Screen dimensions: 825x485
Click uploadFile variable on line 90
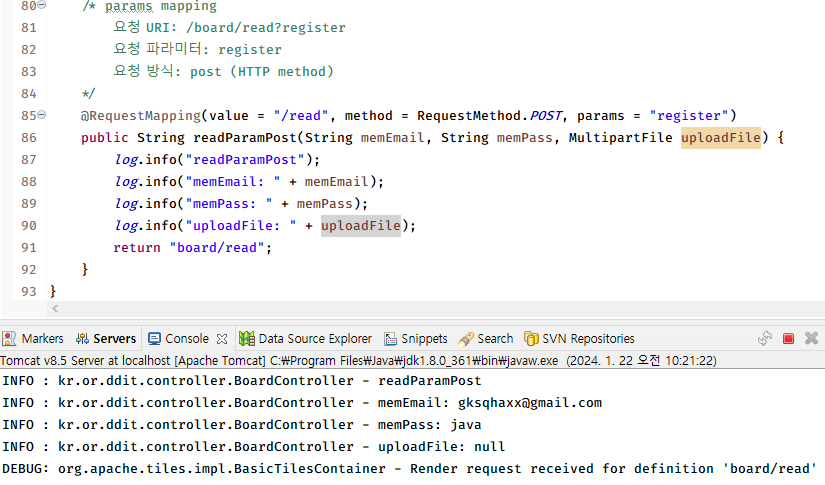pyautogui.click(x=361, y=226)
